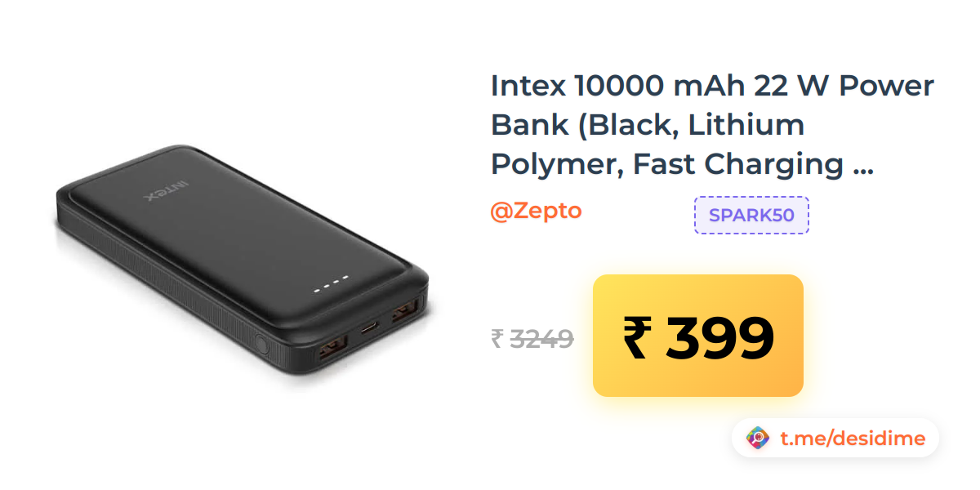Click the power bank product image
The image size is (980, 490).
(243, 270)
